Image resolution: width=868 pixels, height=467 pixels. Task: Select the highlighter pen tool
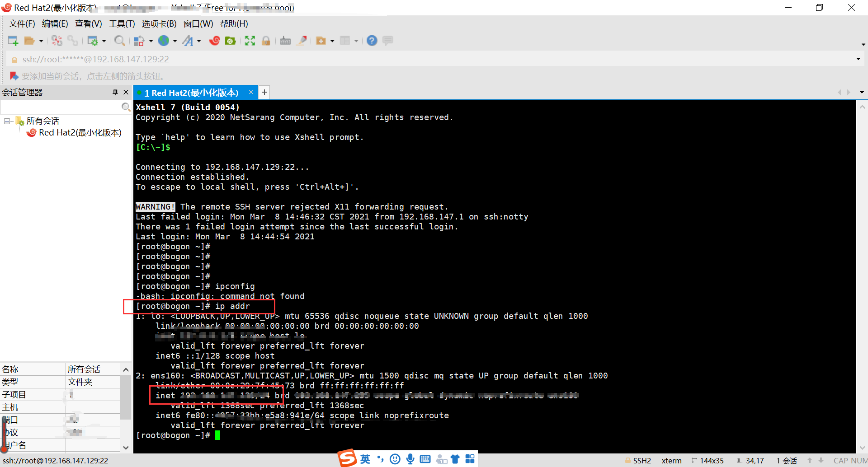click(302, 41)
